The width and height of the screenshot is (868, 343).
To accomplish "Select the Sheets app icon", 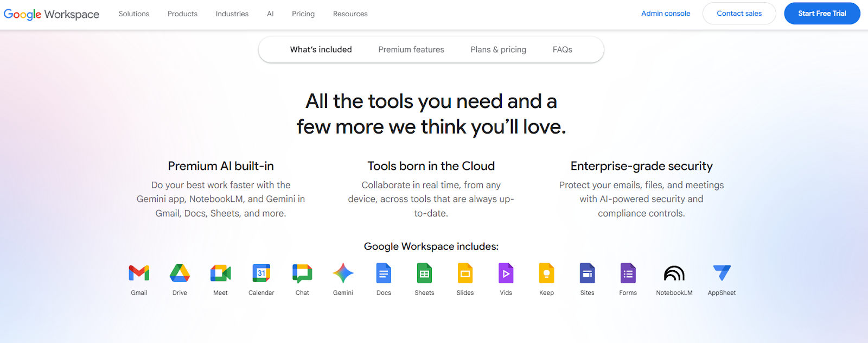I will pyautogui.click(x=424, y=273).
